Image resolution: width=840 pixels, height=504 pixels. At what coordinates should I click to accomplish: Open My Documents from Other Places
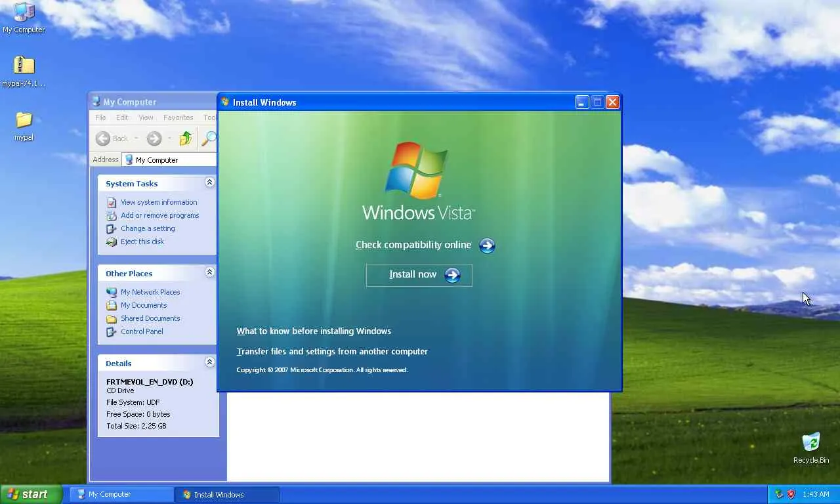(x=144, y=305)
